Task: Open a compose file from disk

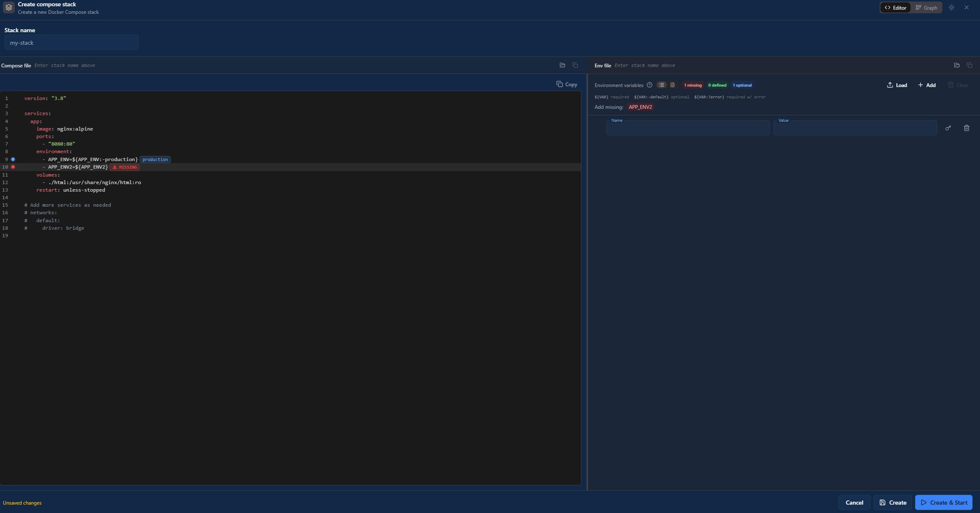Action: coord(562,65)
